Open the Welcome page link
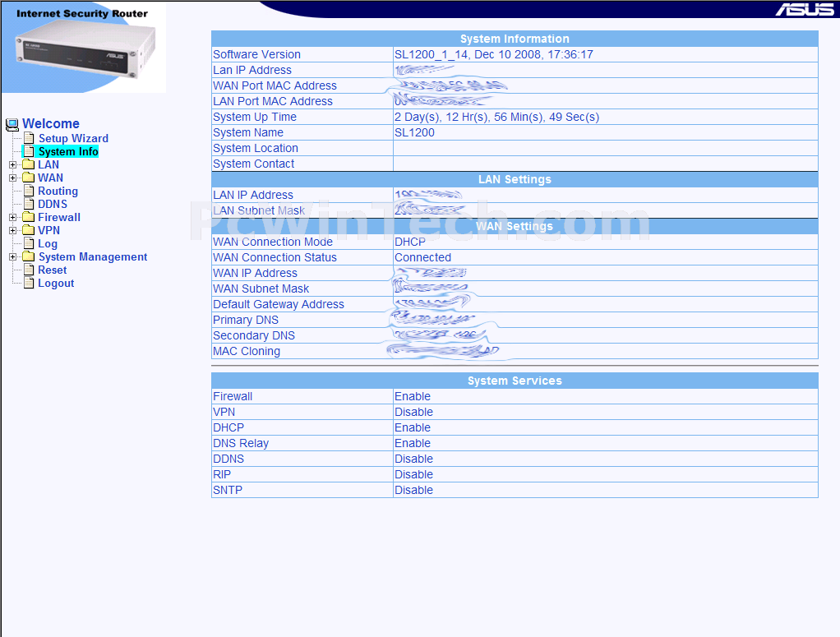 pyautogui.click(x=51, y=124)
